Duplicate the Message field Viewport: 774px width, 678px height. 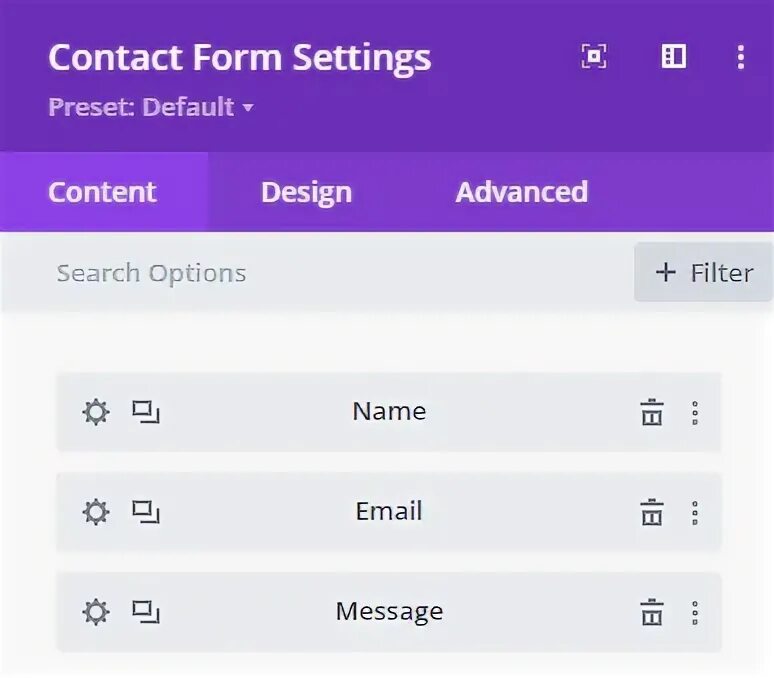(x=146, y=612)
